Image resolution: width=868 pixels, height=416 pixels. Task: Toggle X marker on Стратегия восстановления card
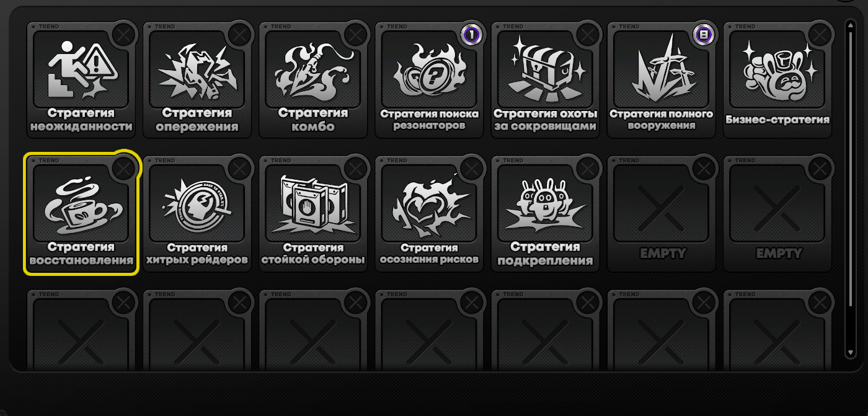(123, 168)
